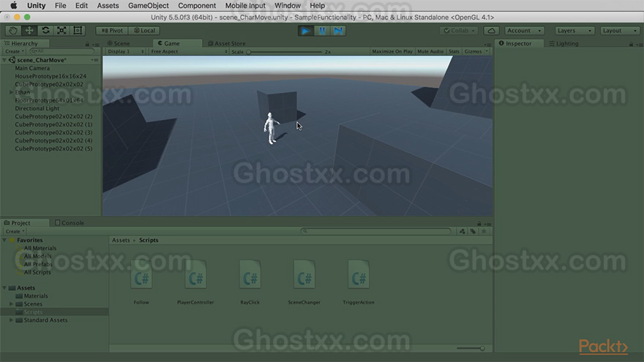The height and width of the screenshot is (362, 644).
Task: Expand the Ethan object
Action: coord(11,92)
